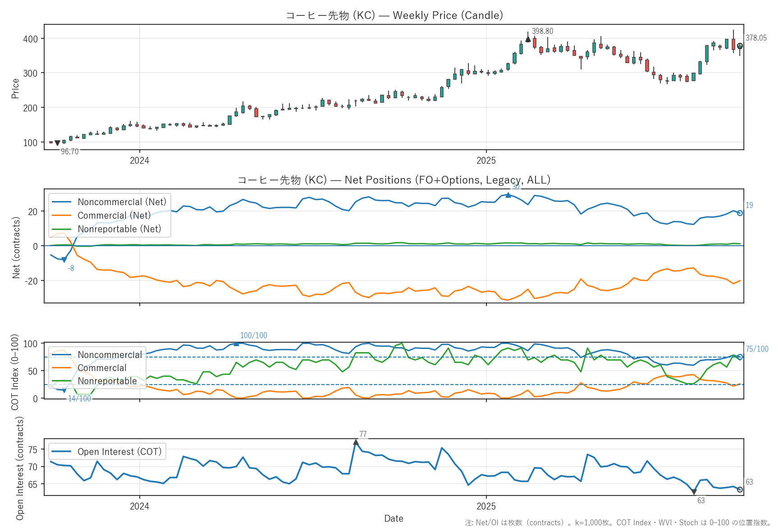Toggle Commercial (Net) legend entry
The width and height of the screenshot is (779, 532).
(114, 216)
